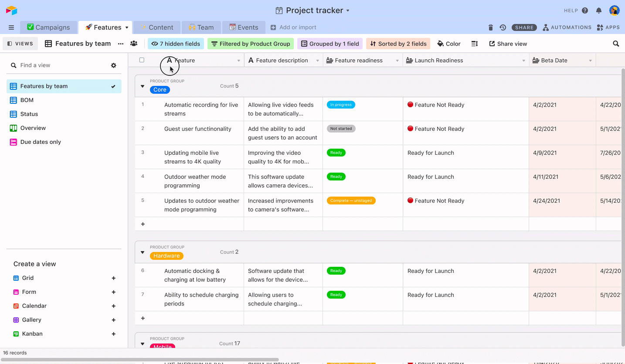Open Automations from the top toolbar
The width and height of the screenshot is (625, 364).
coord(567,27)
